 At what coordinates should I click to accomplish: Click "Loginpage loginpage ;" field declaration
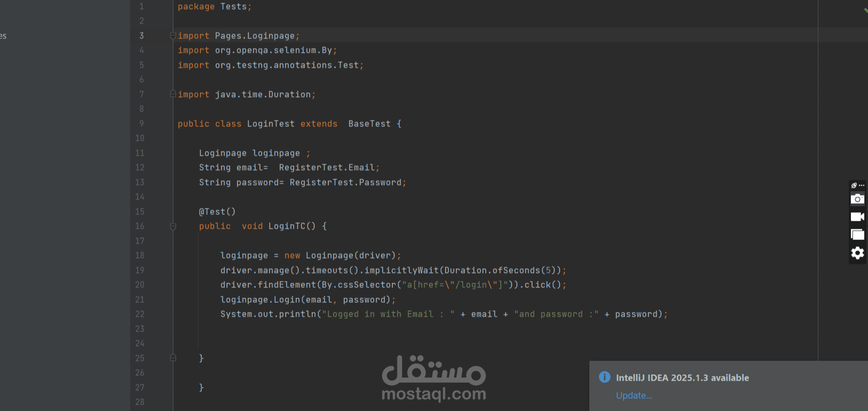click(254, 153)
